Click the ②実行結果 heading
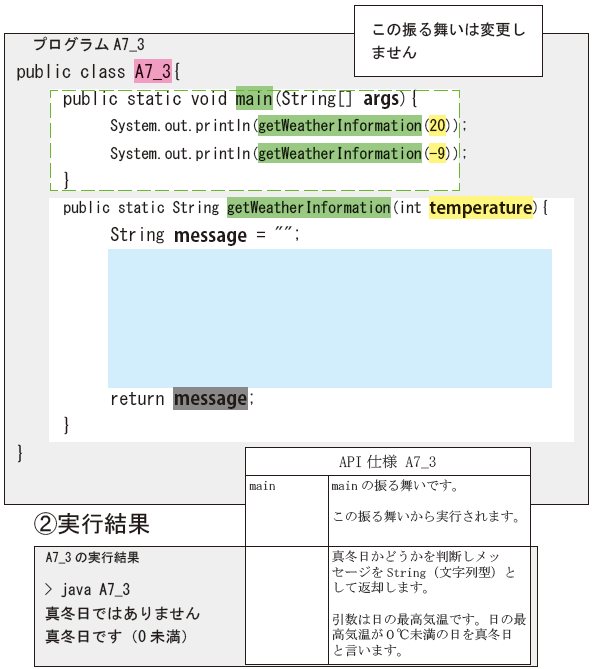The image size is (592, 669). [x=92, y=524]
